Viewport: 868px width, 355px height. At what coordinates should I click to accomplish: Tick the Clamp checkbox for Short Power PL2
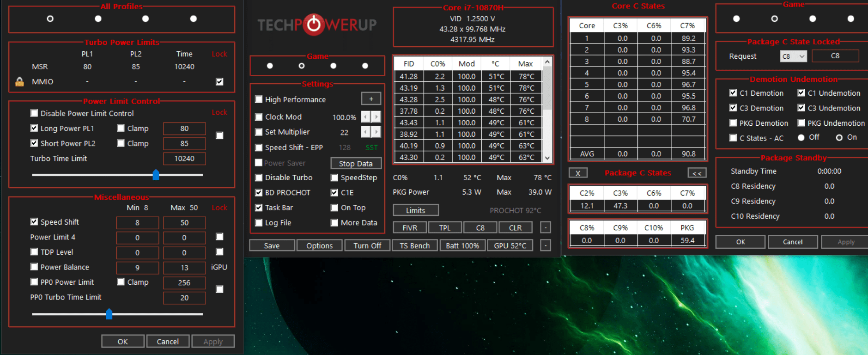(121, 143)
